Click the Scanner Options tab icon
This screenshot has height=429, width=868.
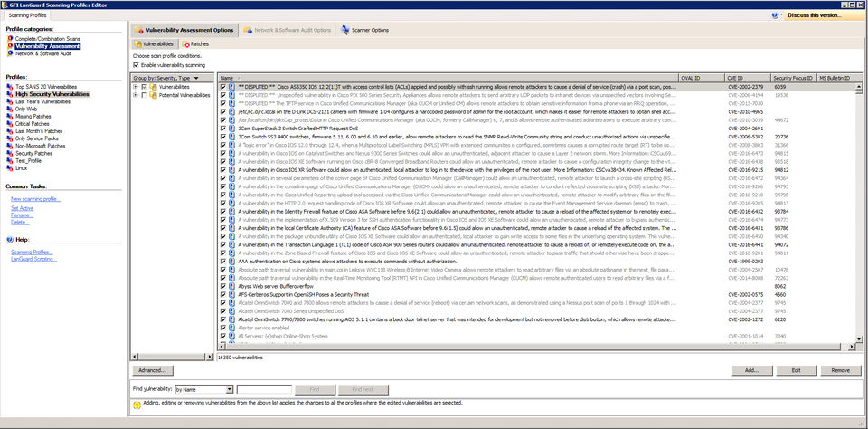(344, 30)
